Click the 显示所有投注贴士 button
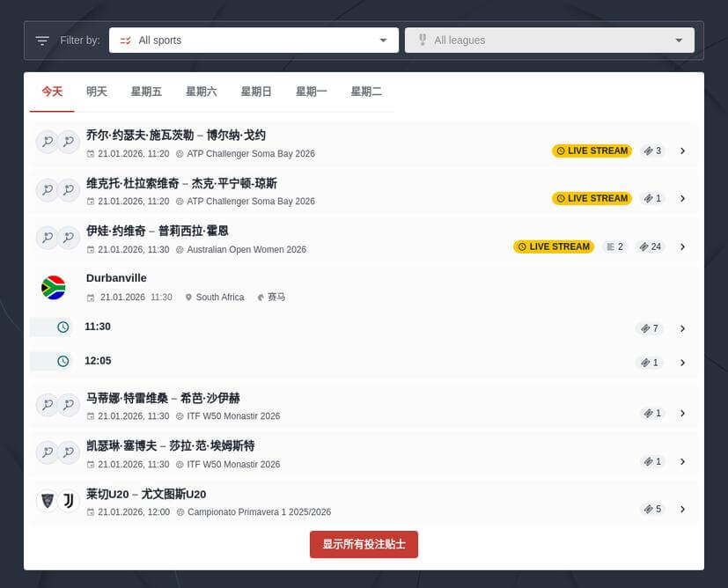This screenshot has width=728, height=588. (364, 544)
